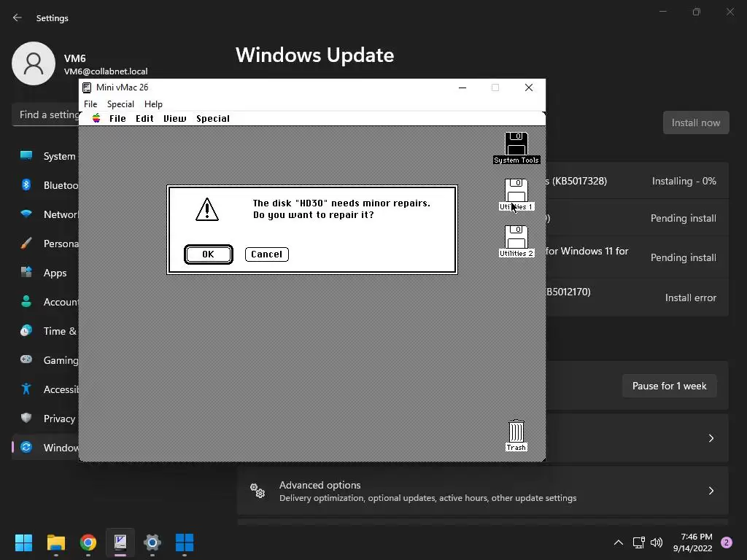
Task: Click the Install error status text
Action: pyautogui.click(x=690, y=297)
